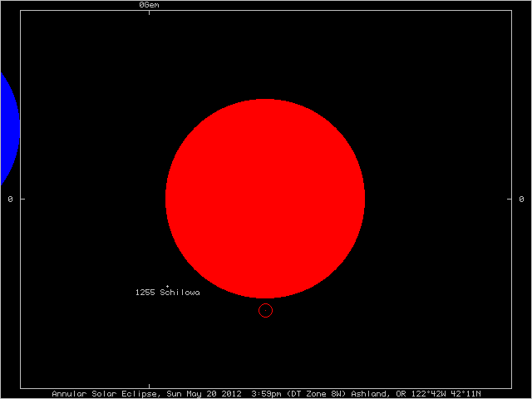Click the left axis 0 label

[x=10, y=199]
